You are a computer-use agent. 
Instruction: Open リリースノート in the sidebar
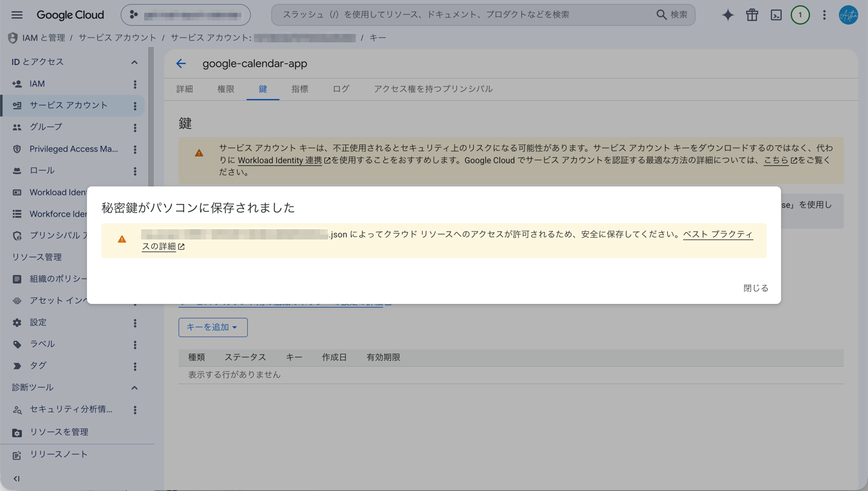tap(59, 454)
